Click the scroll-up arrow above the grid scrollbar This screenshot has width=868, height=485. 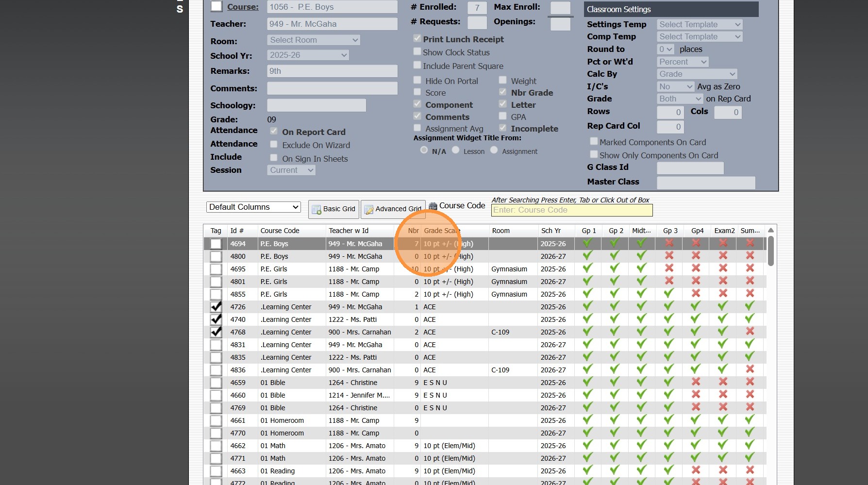[770, 230]
